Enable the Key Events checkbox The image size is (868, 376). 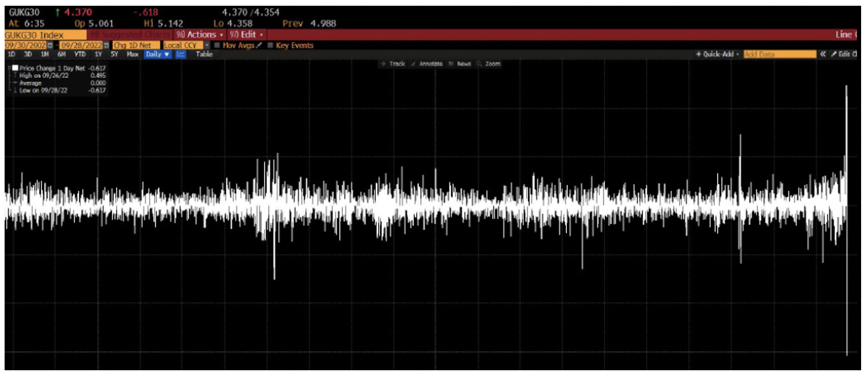[271, 45]
